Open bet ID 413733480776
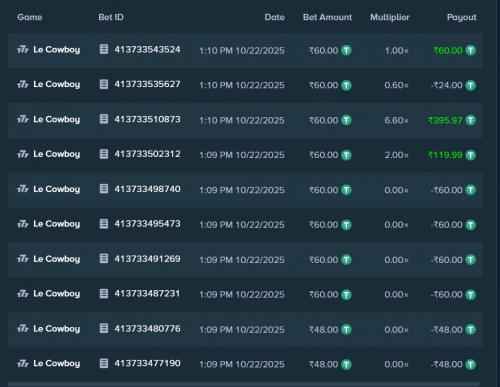500x387 pixels. tap(147, 328)
